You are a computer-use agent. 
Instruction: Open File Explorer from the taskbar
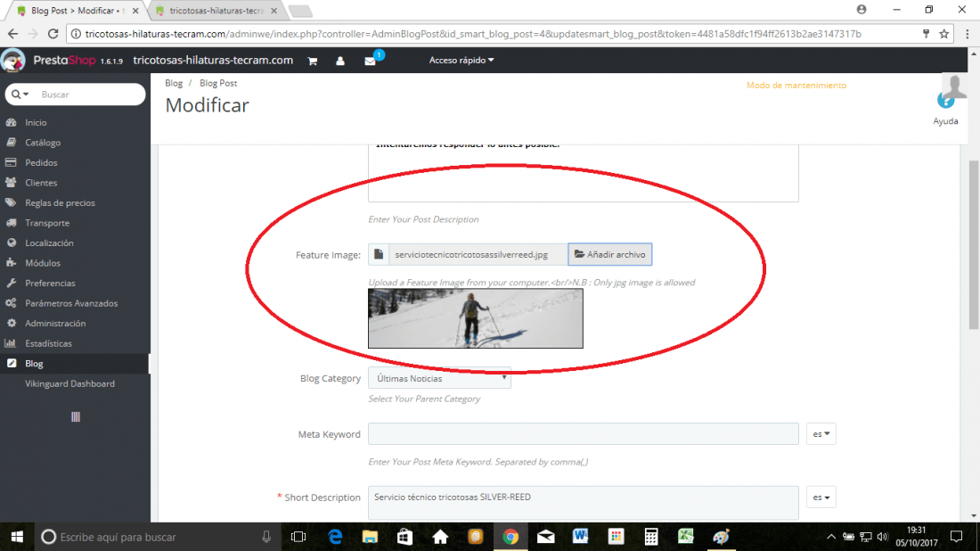click(370, 537)
